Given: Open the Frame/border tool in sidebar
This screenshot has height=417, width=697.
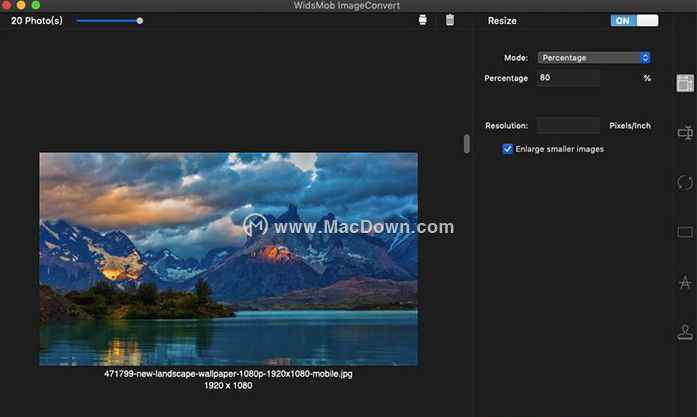Looking at the screenshot, I should point(685,232).
